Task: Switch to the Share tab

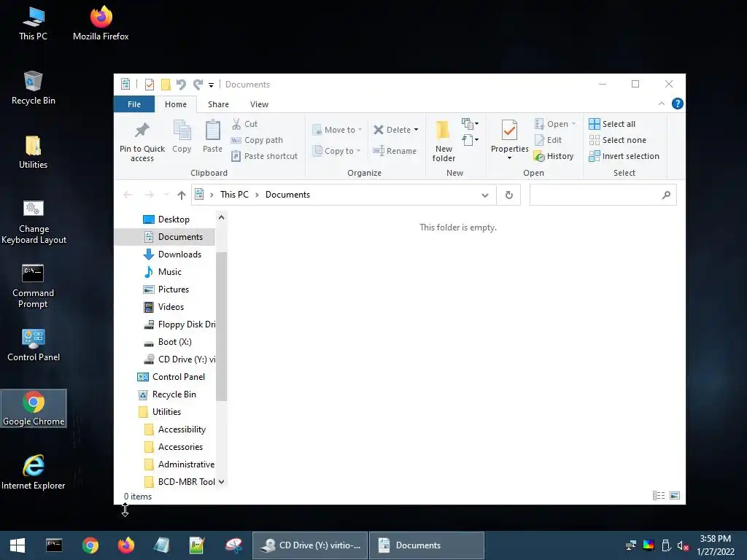Action: click(218, 104)
